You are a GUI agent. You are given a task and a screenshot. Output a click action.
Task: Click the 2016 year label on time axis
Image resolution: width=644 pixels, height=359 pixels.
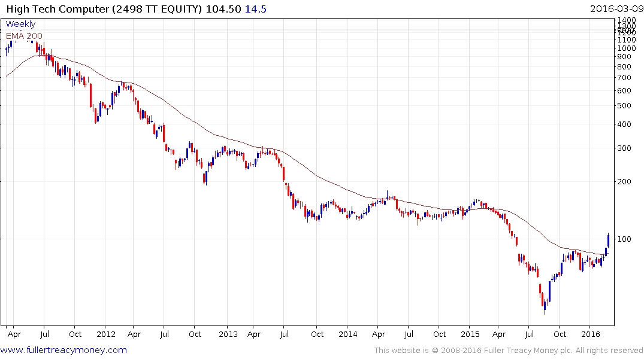coord(591,334)
